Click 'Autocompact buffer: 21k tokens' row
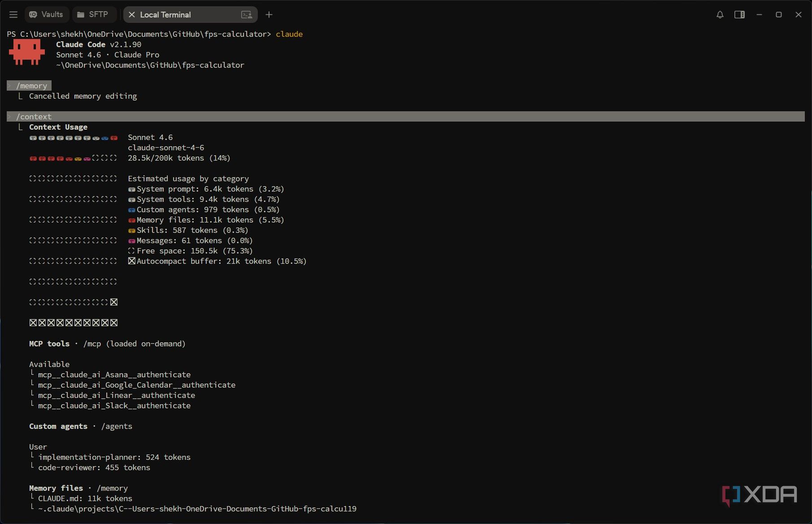 [217, 261]
